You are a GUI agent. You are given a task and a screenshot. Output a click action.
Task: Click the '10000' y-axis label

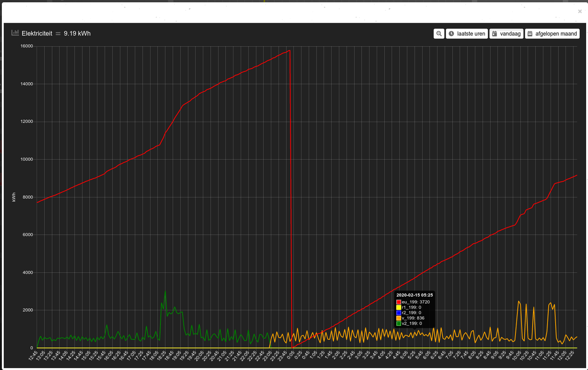click(x=26, y=160)
